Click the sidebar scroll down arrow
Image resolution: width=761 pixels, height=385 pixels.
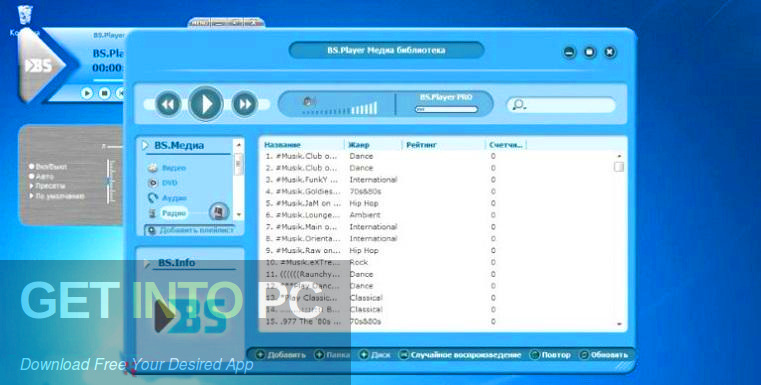(238, 214)
